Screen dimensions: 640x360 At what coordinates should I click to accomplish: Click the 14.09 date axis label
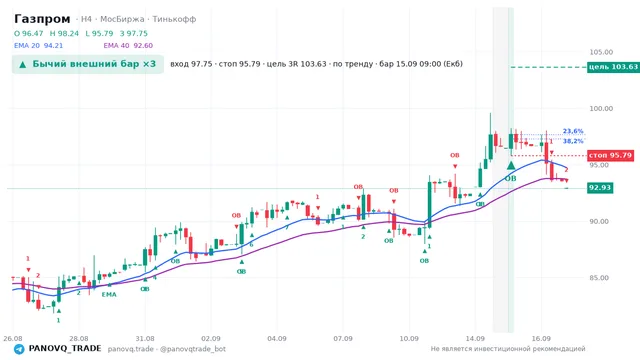pyautogui.click(x=475, y=339)
